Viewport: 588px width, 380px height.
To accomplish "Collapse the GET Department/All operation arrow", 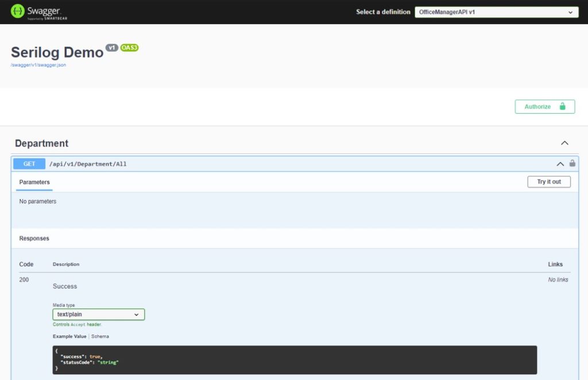I will 560,164.
